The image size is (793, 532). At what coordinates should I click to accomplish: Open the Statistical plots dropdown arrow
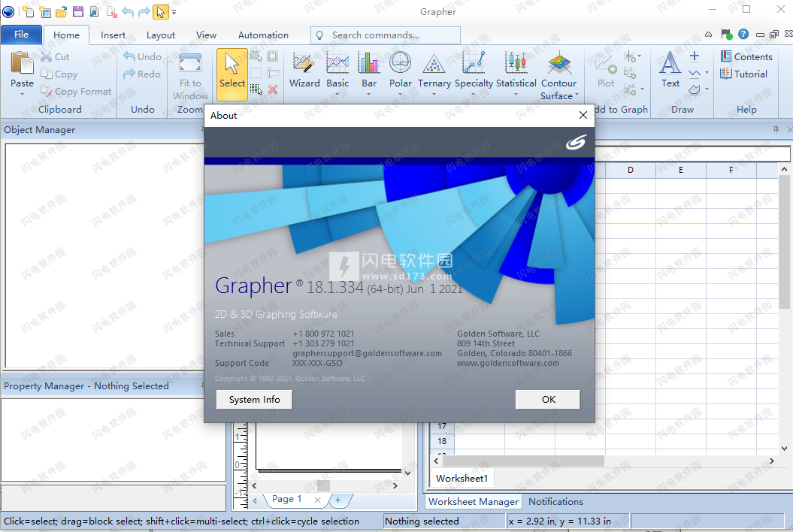pos(516,94)
